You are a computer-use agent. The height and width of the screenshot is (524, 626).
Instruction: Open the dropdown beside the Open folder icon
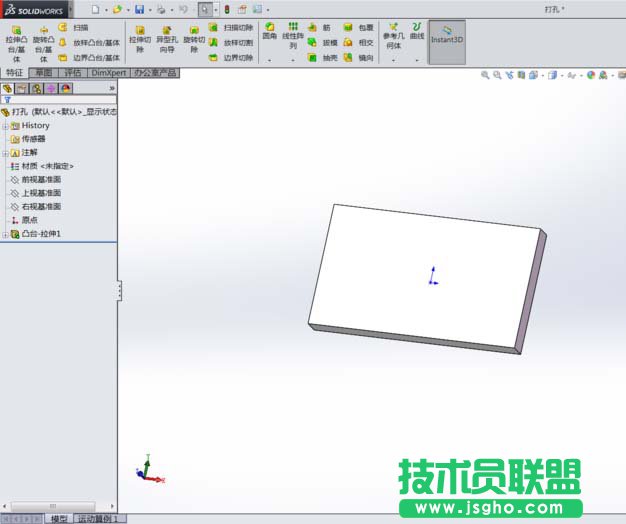(128, 10)
